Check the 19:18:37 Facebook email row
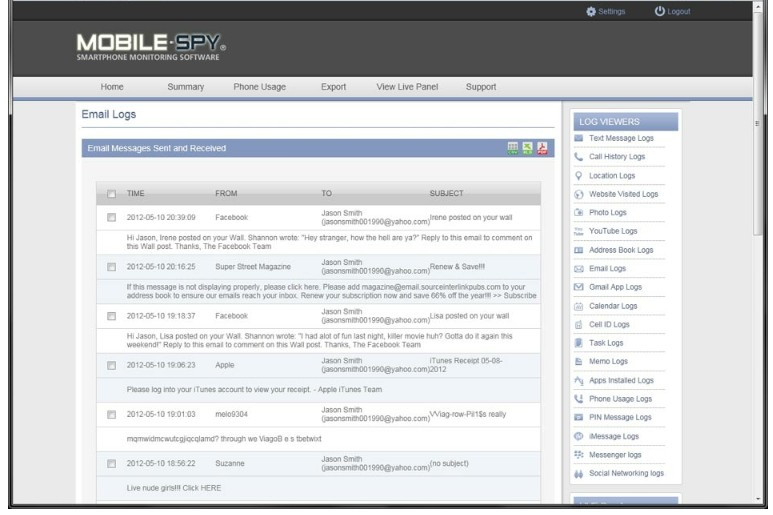773x515 pixels. (x=111, y=316)
